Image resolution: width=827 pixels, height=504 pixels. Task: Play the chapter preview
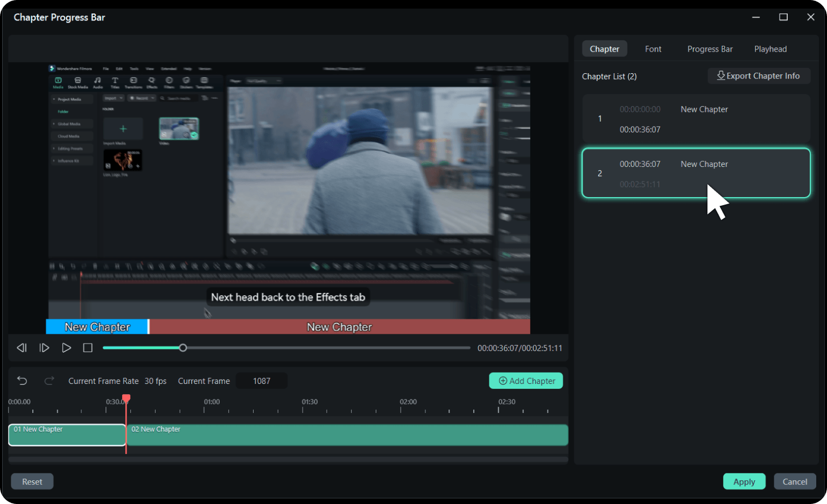pyautogui.click(x=66, y=348)
